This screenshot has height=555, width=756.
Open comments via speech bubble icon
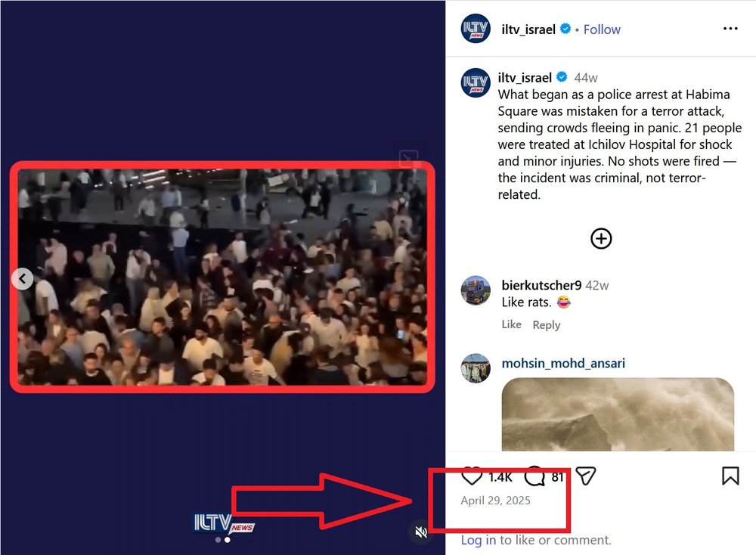point(534,476)
